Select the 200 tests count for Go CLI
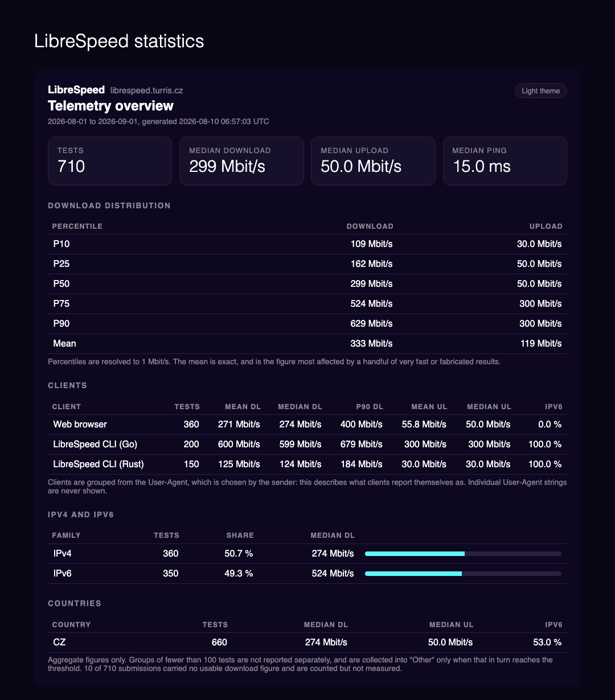The width and height of the screenshot is (615, 700). click(191, 444)
